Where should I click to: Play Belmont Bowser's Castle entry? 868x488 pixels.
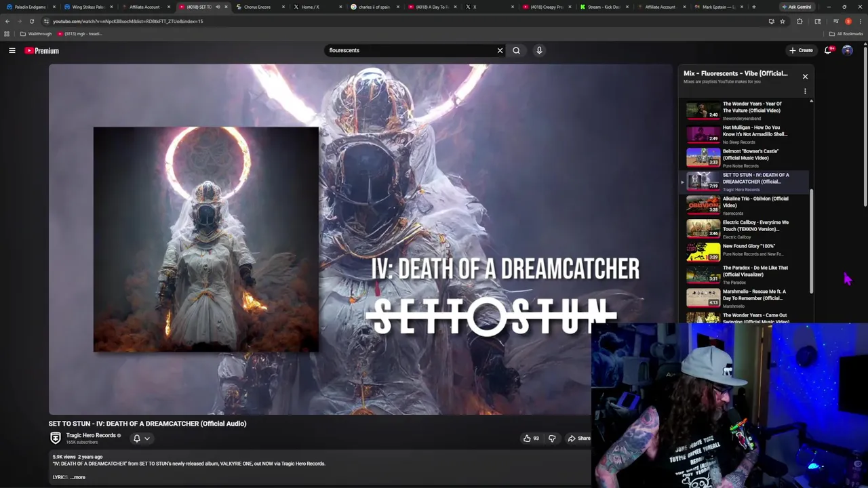click(x=743, y=158)
